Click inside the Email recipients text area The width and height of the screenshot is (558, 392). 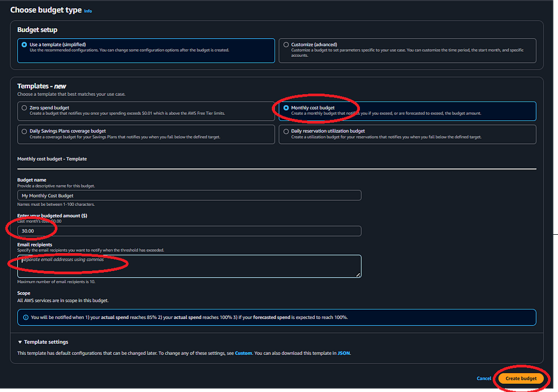189,265
